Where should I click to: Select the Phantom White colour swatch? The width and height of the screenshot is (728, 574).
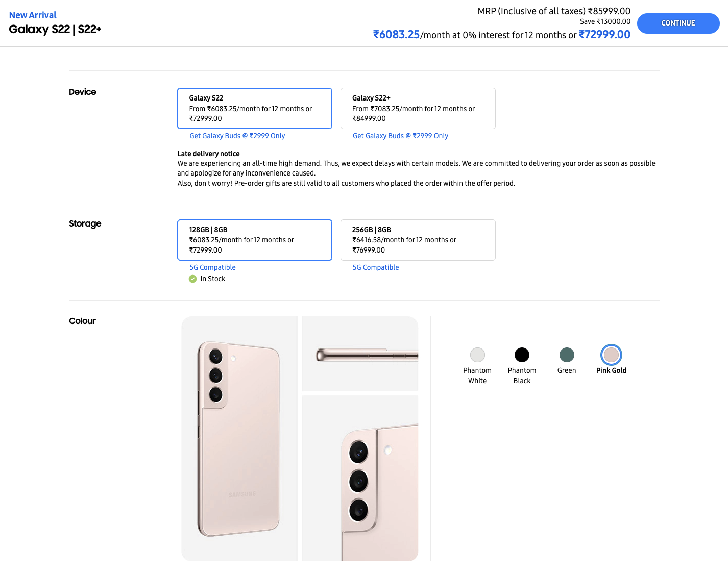pyautogui.click(x=477, y=355)
